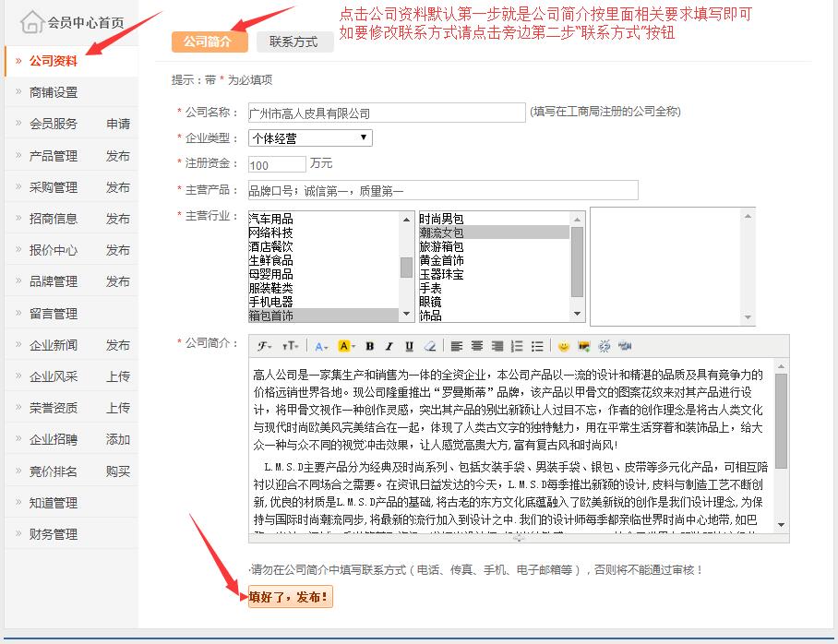Insert a numbered list in the editor
Image resolution: width=838 pixels, height=644 pixels.
(517, 346)
